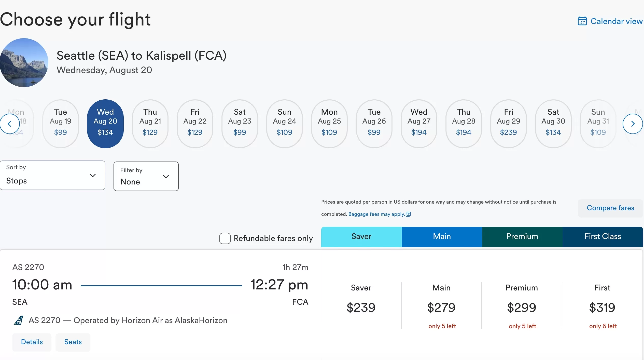Click the Alaska Airlines tail logo icon

point(18,320)
